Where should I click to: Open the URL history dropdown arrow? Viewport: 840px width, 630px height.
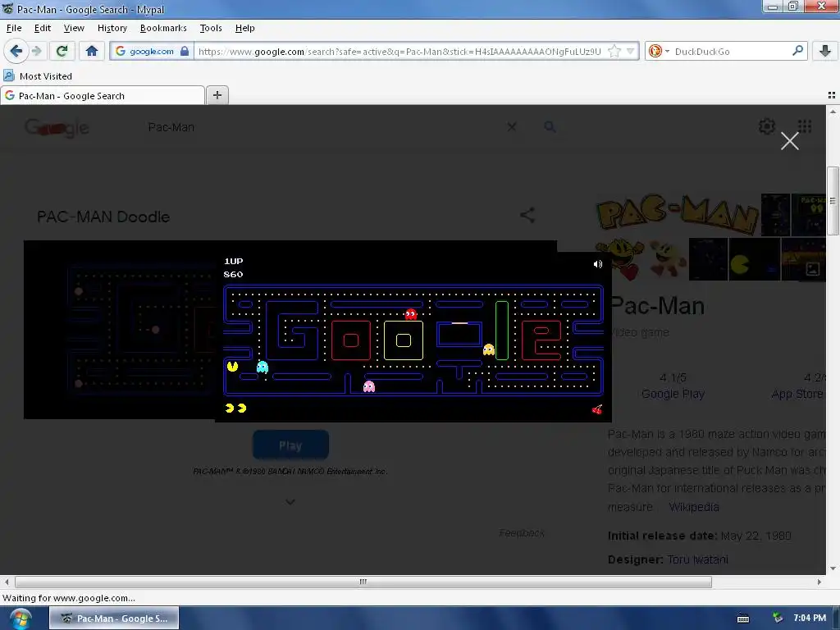click(x=631, y=52)
